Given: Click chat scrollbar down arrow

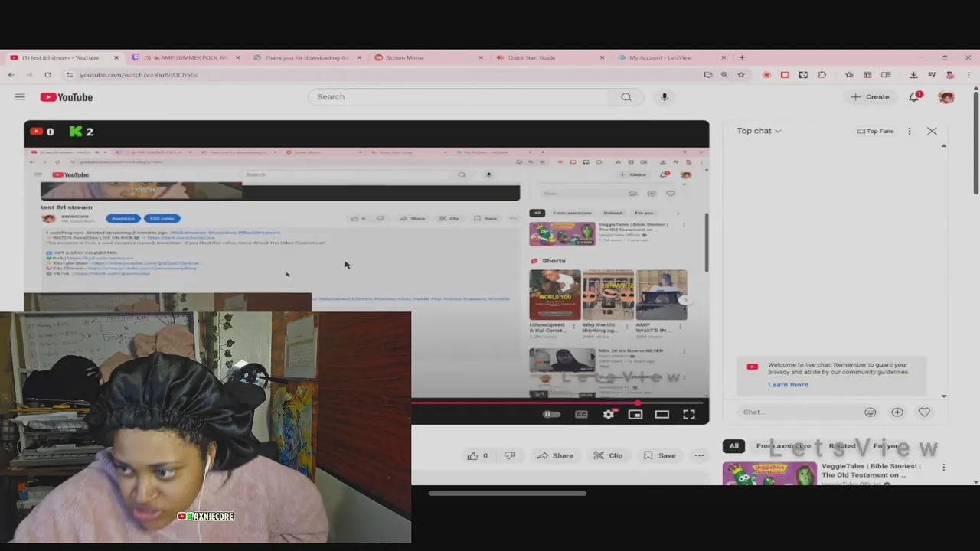Looking at the screenshot, I should click(x=944, y=396).
